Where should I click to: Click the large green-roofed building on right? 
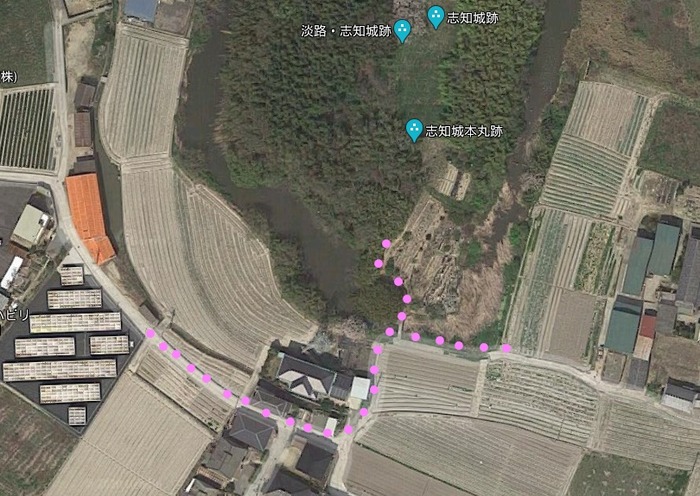pyautogui.click(x=665, y=249)
